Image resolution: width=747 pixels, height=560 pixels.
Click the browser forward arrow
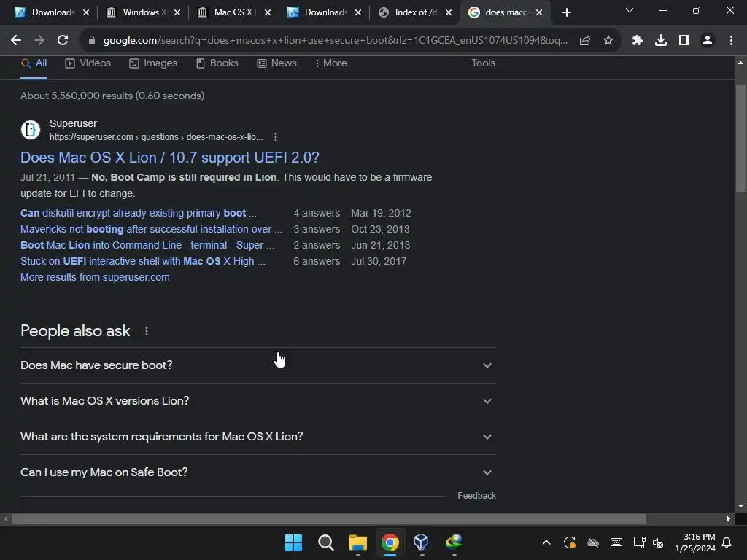click(x=39, y=41)
